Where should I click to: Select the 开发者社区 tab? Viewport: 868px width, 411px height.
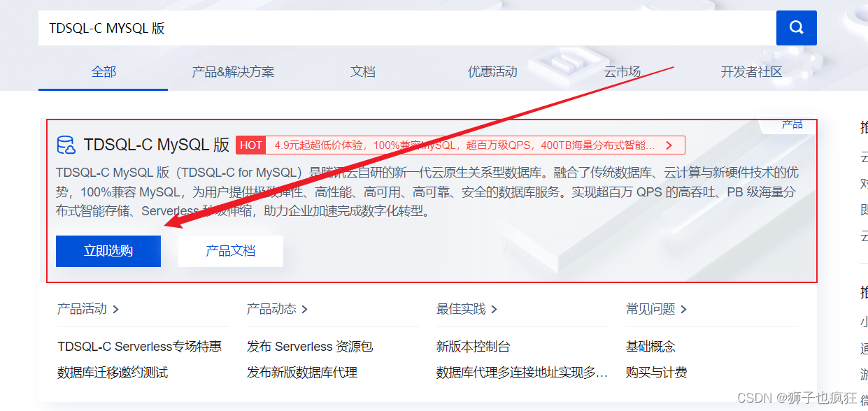click(751, 71)
